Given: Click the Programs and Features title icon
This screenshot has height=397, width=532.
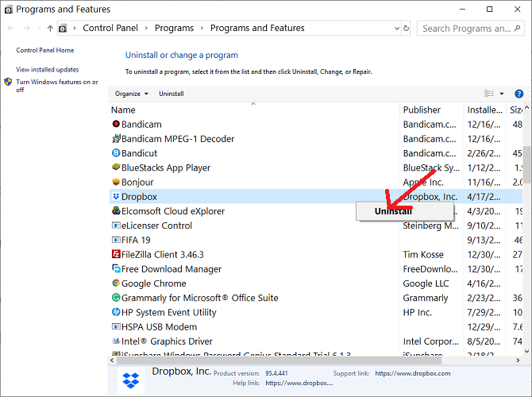Looking at the screenshot, I should [x=9, y=10].
